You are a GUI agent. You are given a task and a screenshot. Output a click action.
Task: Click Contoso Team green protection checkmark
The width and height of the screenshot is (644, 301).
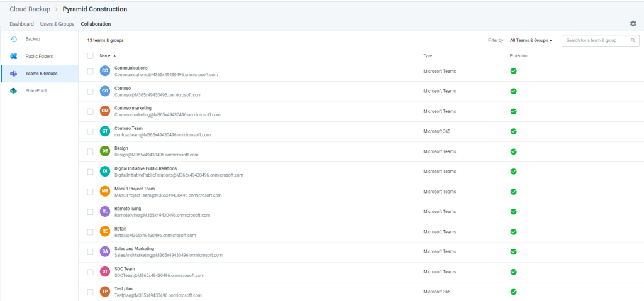pyautogui.click(x=513, y=131)
